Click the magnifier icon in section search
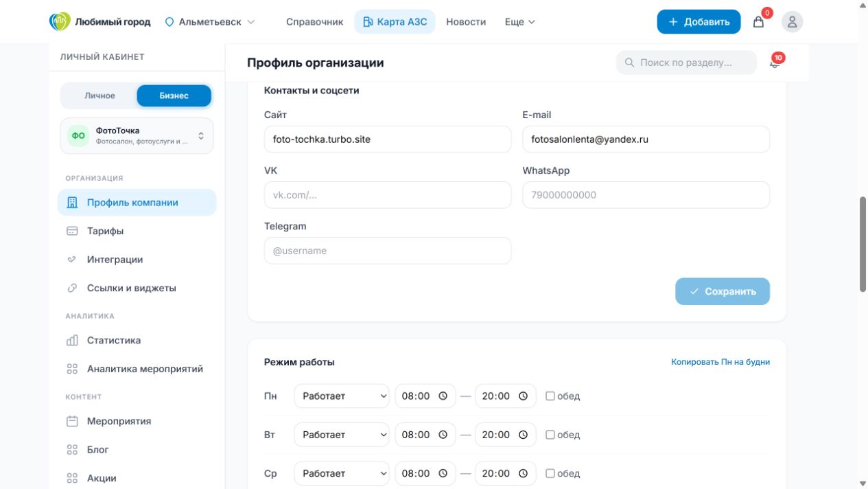The image size is (868, 489). [x=629, y=62]
